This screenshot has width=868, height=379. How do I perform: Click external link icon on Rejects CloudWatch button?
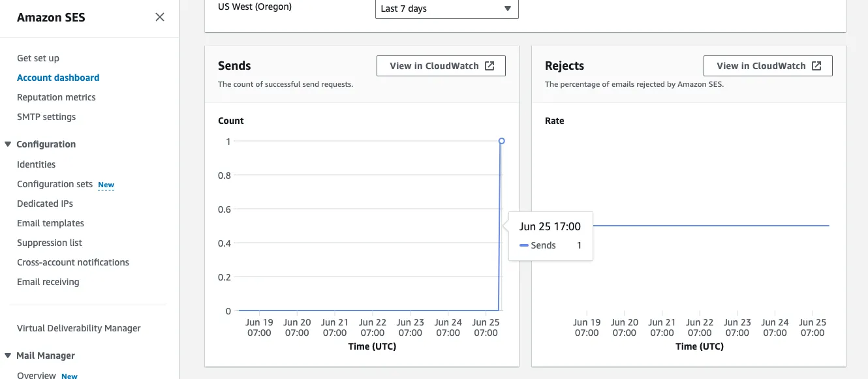click(817, 65)
